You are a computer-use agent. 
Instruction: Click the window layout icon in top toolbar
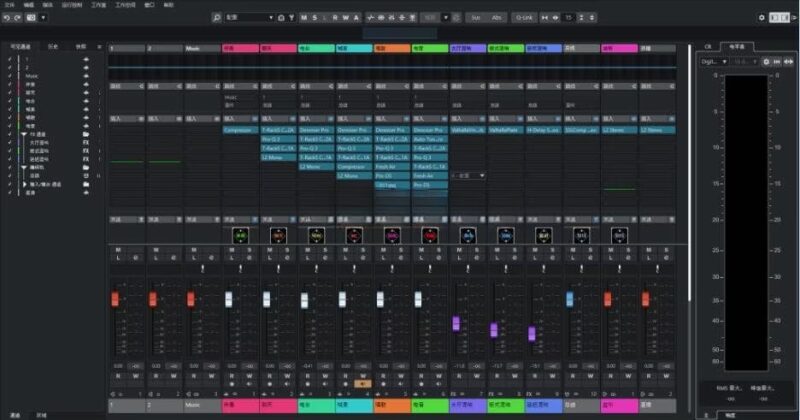tap(779, 17)
